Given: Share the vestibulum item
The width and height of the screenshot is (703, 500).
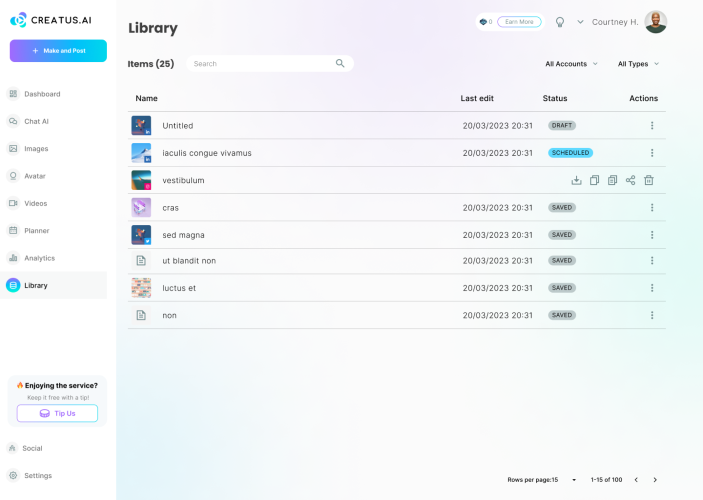Looking at the screenshot, I should [x=630, y=180].
